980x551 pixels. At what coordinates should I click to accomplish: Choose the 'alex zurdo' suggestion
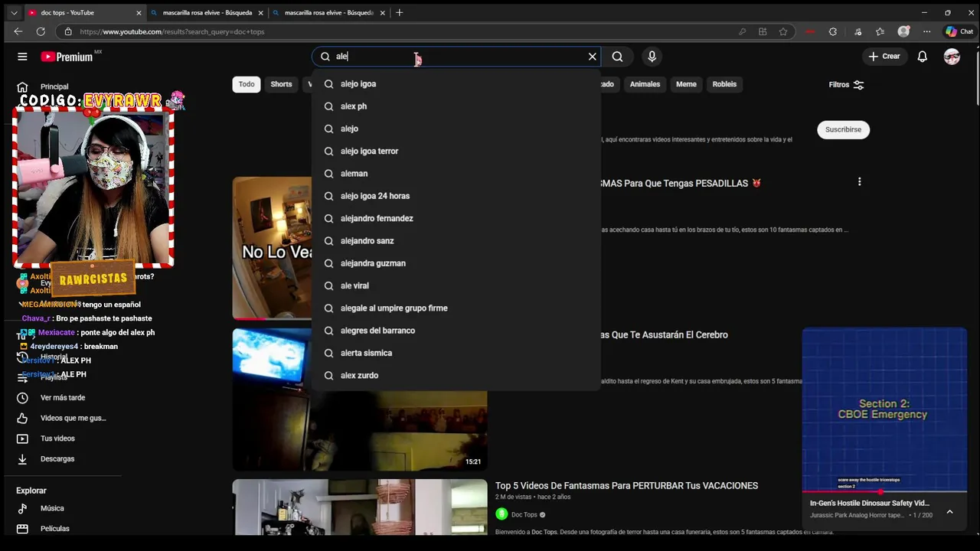456,376
